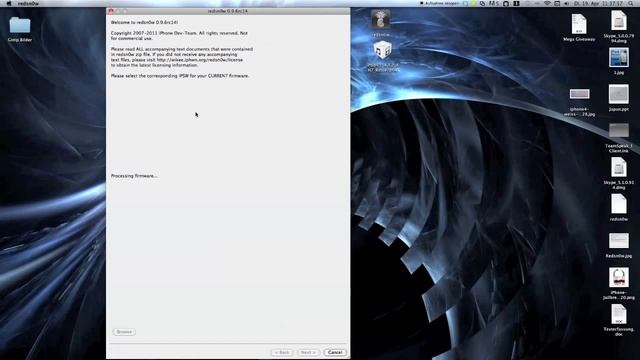The image size is (640, 360).
Task: Click 'Welcome to redsn0w 0.9.6rc14!' text
Action: 144,22
